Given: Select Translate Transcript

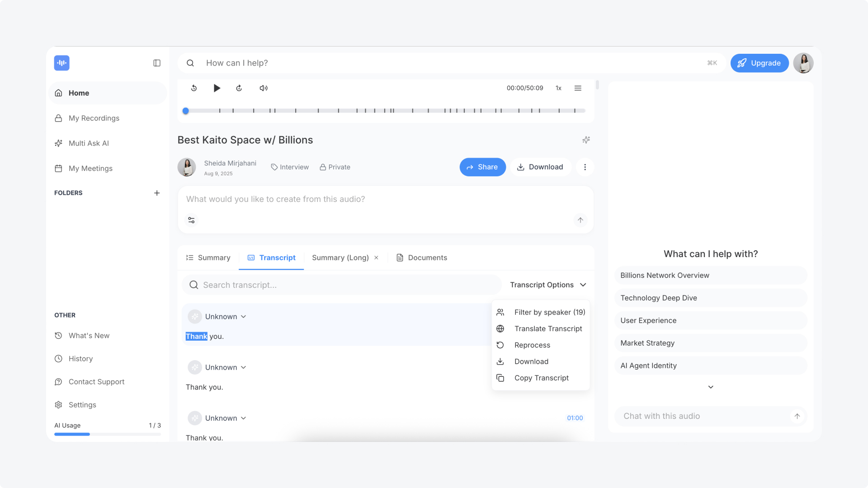Looking at the screenshot, I should click(541, 329).
